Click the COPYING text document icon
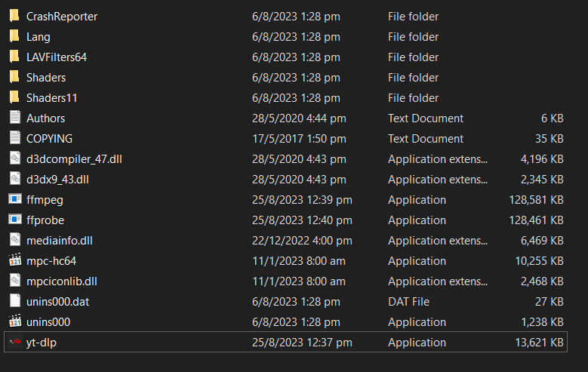588x372 pixels. [15, 138]
